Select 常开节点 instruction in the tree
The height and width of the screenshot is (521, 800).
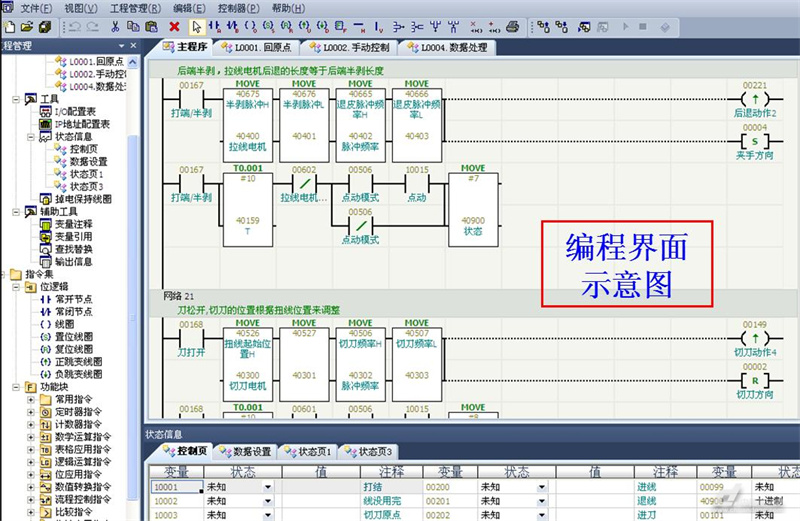coord(66,299)
